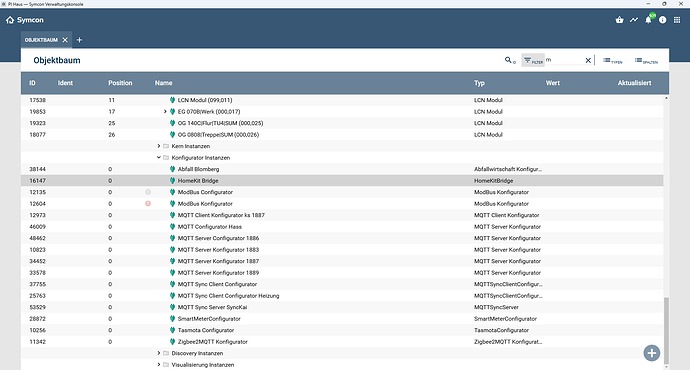690x370 pixels.
Task: Open the Spalten columns option
Action: pyautogui.click(x=646, y=61)
